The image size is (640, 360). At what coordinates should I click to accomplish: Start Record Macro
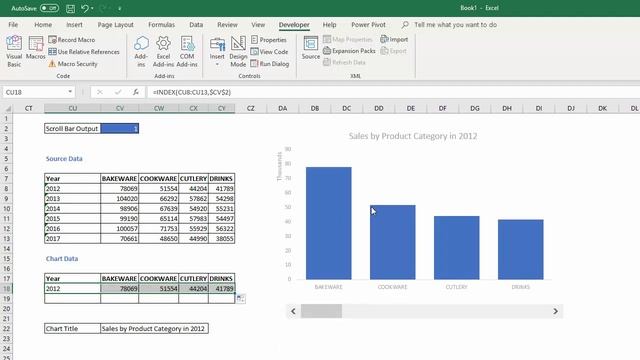point(71,40)
